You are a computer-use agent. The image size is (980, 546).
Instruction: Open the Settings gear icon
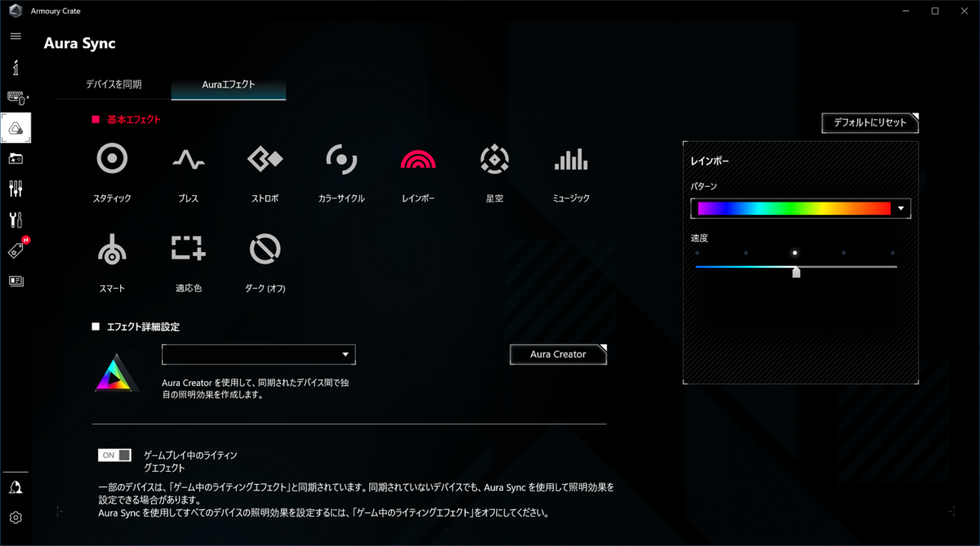click(x=16, y=517)
